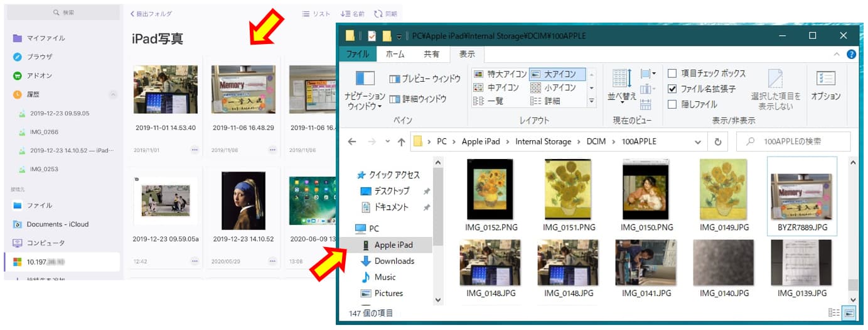Choose 中アイコン layout
Image resolution: width=868 pixels, height=330 pixels.
tap(496, 87)
